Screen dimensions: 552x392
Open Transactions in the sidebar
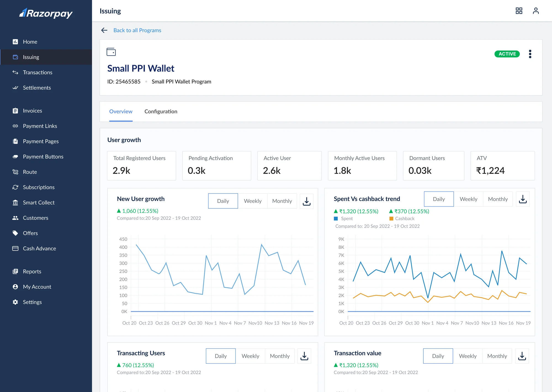46,72
